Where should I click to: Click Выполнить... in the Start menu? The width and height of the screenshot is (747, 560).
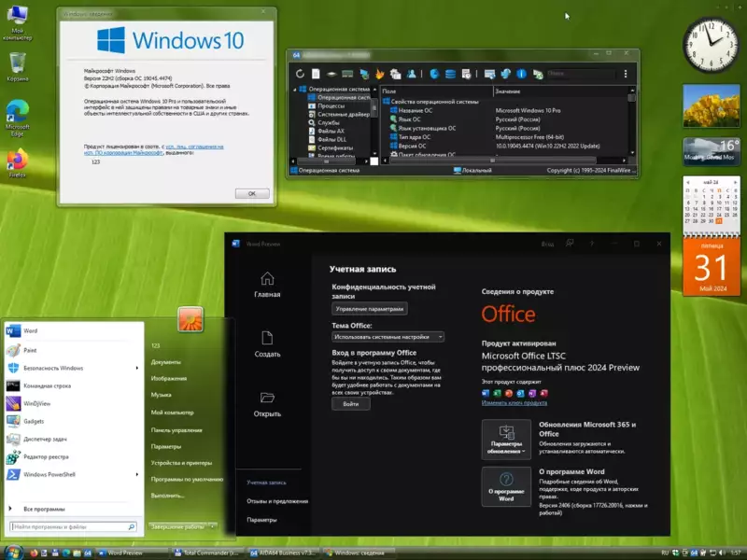tap(168, 496)
